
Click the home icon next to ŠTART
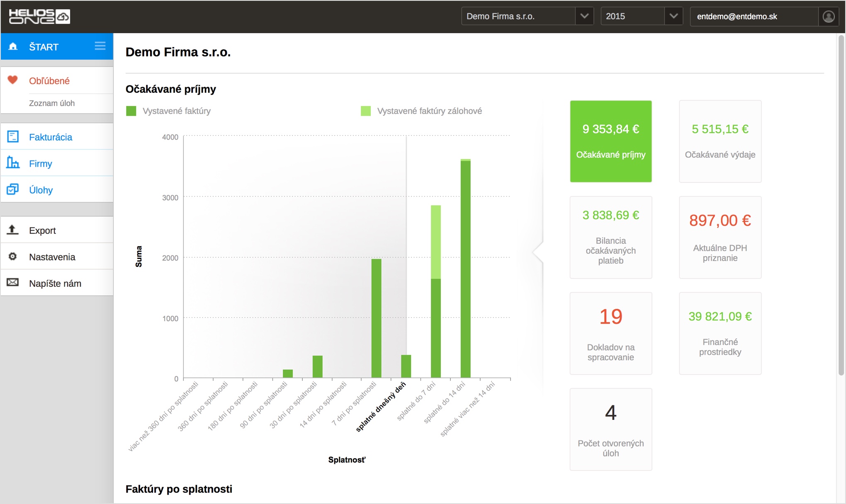pos(13,46)
